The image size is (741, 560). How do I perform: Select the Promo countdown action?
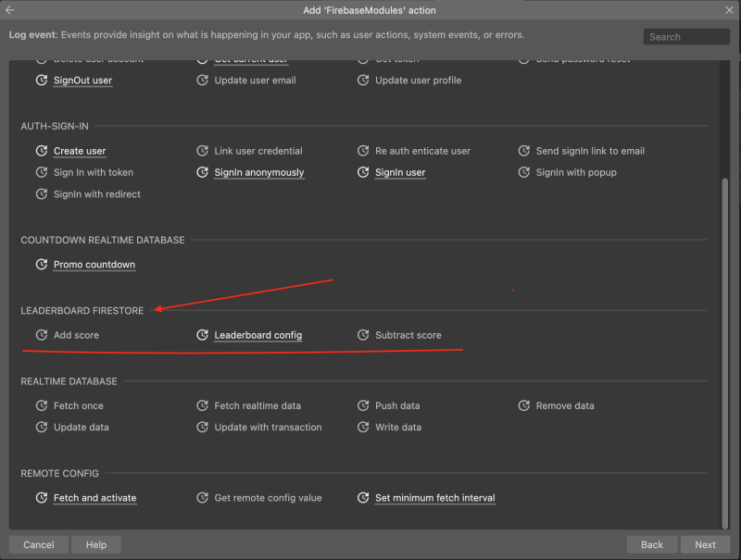94,265
